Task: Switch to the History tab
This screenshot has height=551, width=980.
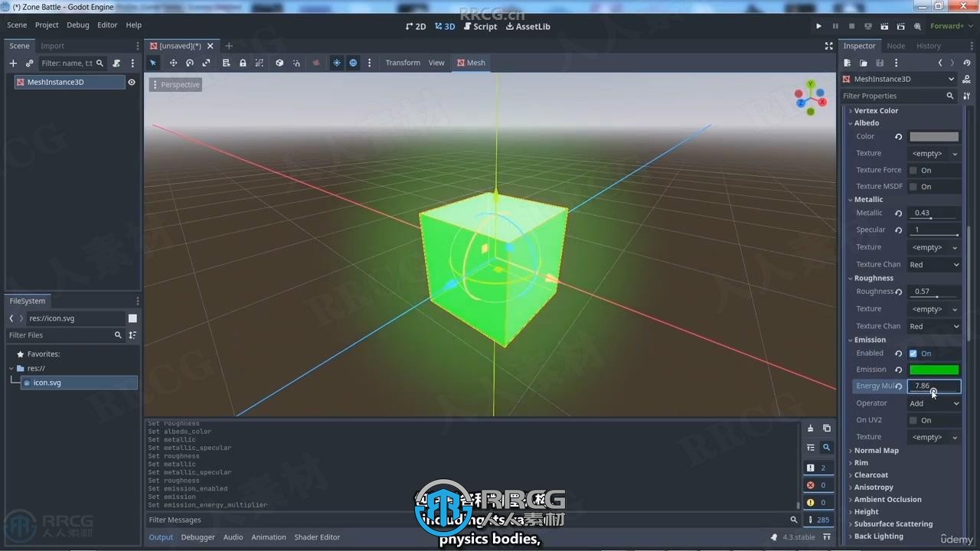Action: click(929, 46)
